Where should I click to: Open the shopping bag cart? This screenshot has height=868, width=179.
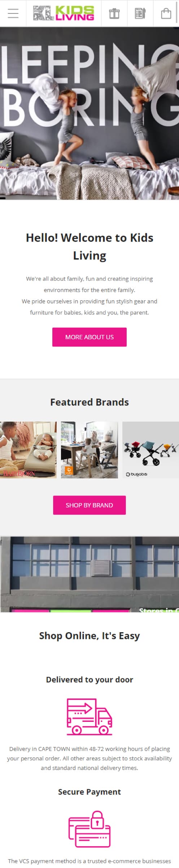[x=166, y=13]
